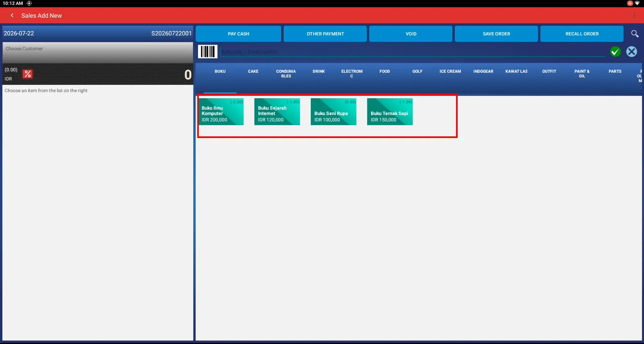The height and width of the screenshot is (344, 644).
Task: Click the OTHER PAYMENT button
Action: [325, 34]
